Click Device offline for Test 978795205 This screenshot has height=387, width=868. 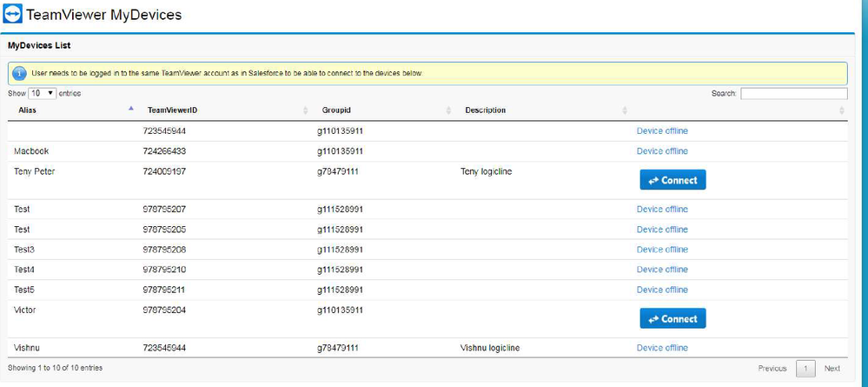662,229
